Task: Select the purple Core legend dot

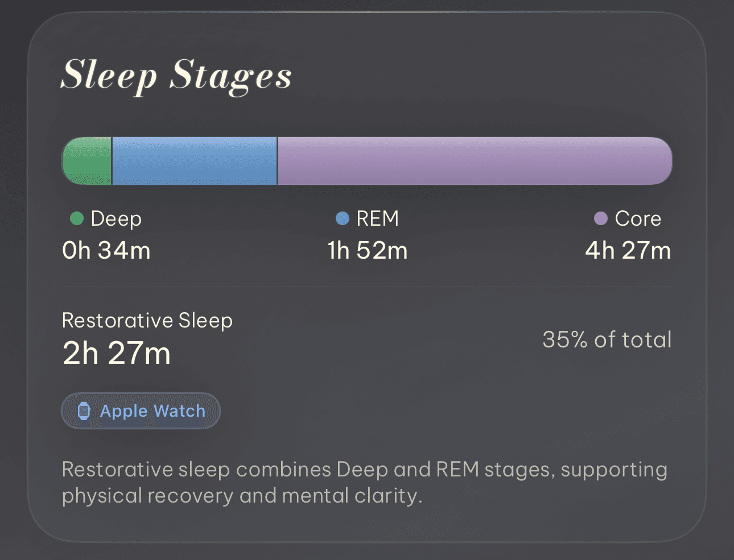Action: tap(600, 218)
